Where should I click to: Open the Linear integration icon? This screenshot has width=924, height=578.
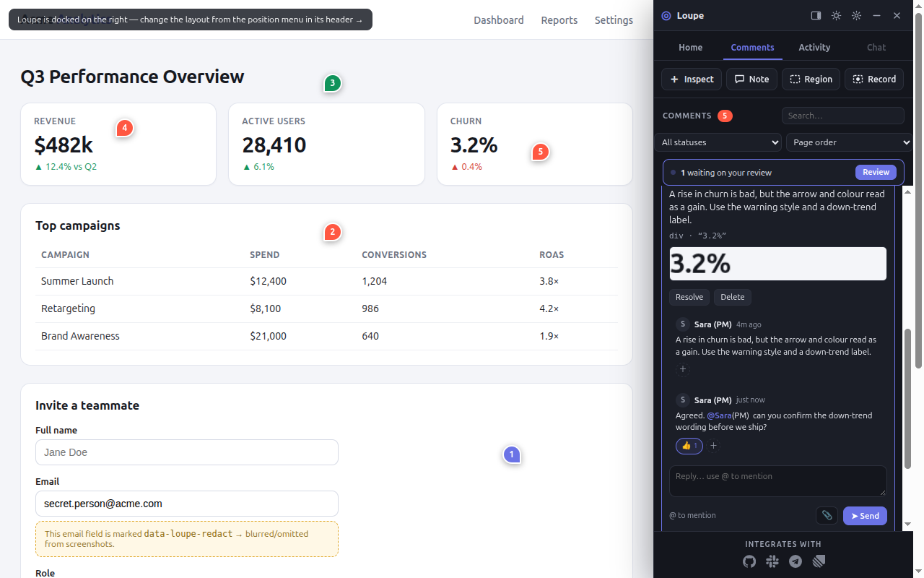tap(819, 561)
